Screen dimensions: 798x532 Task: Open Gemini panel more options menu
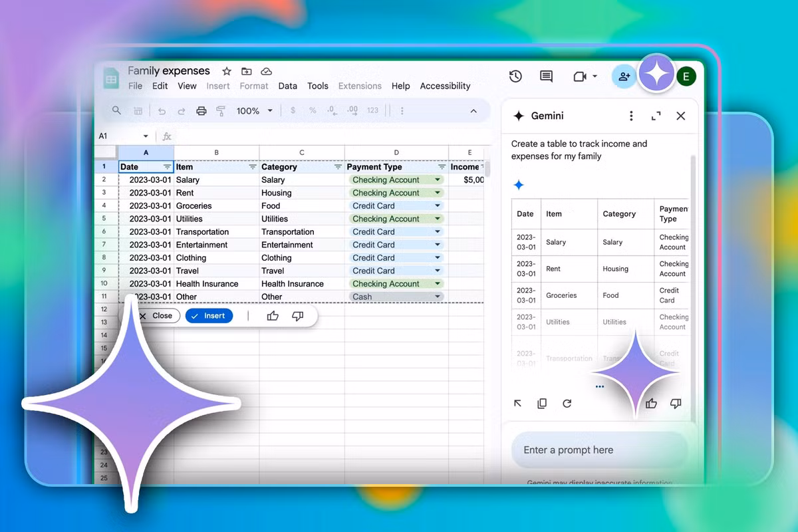coord(631,116)
